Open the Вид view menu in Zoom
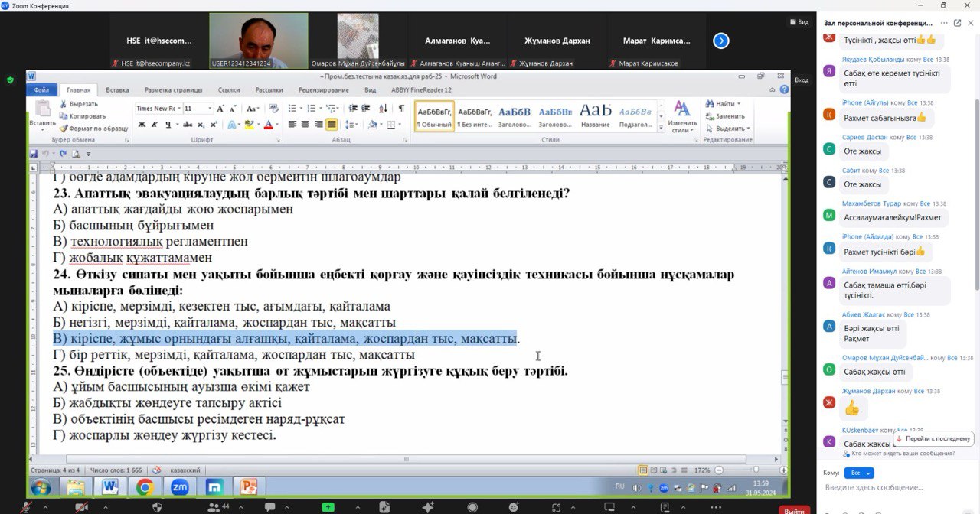This screenshot has height=514, width=980. [799, 22]
